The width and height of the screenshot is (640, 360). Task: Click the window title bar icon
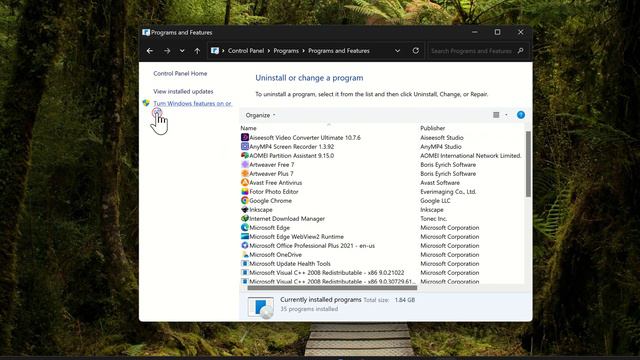tap(146, 32)
